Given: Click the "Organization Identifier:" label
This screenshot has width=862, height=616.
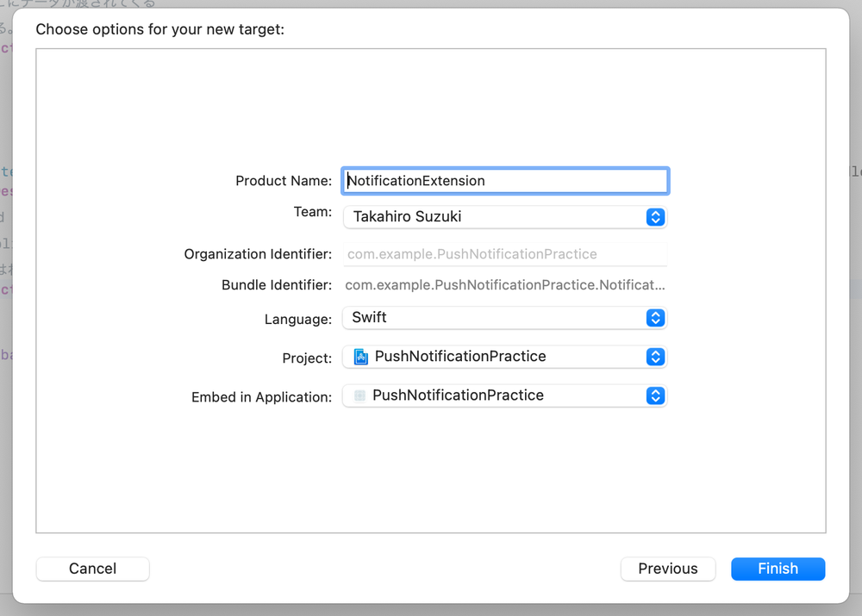Looking at the screenshot, I should (x=258, y=254).
